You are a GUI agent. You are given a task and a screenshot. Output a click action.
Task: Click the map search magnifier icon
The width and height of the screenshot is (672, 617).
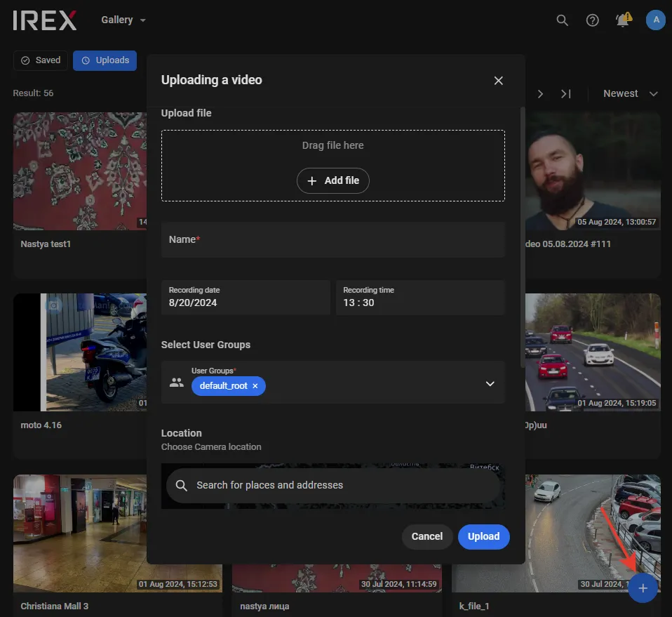(x=181, y=485)
